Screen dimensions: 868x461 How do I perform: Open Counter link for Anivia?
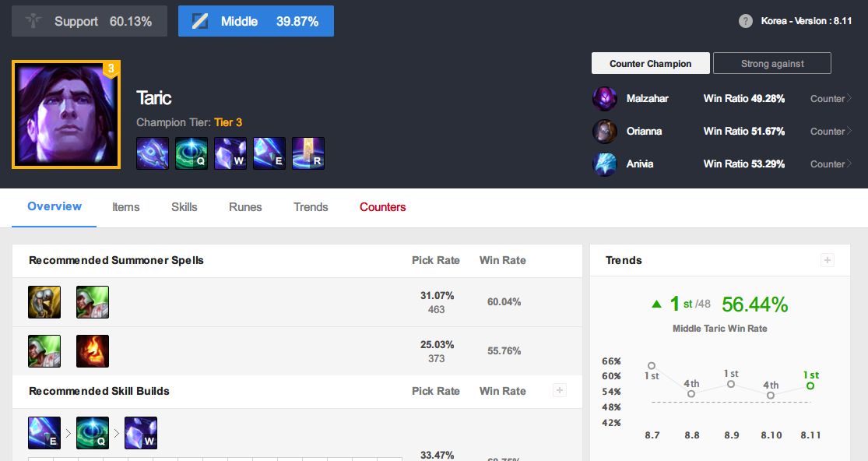[x=831, y=164]
